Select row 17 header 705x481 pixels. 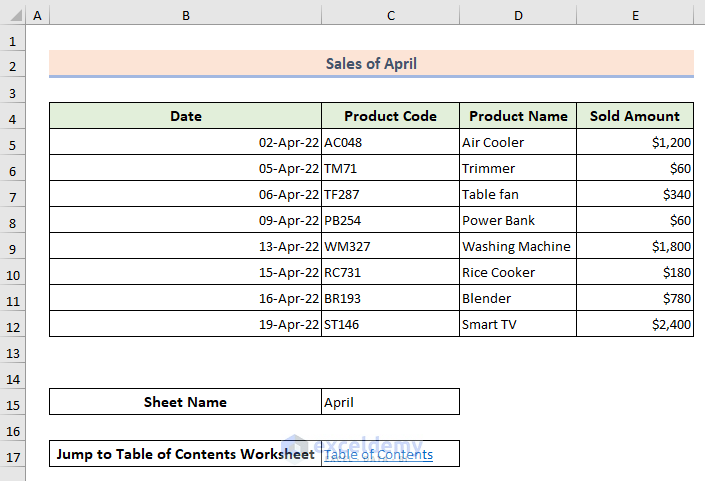coord(13,454)
